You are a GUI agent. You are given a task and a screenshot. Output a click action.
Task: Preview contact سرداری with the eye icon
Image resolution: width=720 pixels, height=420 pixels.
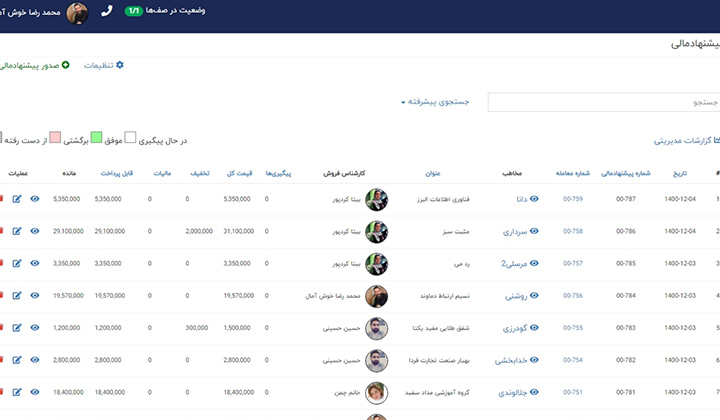[x=534, y=231]
